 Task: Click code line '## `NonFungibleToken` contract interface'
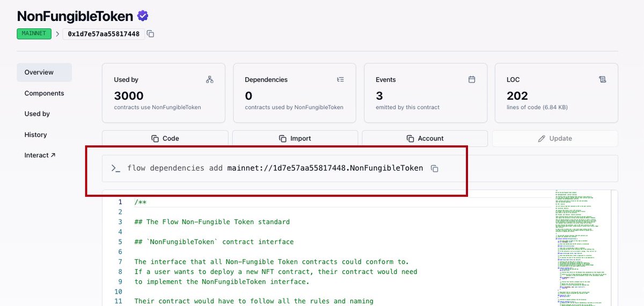coord(214,242)
